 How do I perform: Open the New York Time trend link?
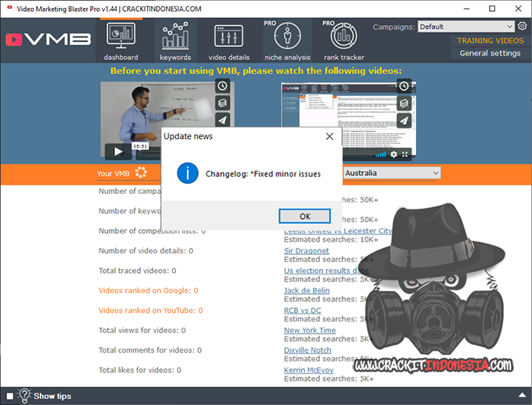310,330
